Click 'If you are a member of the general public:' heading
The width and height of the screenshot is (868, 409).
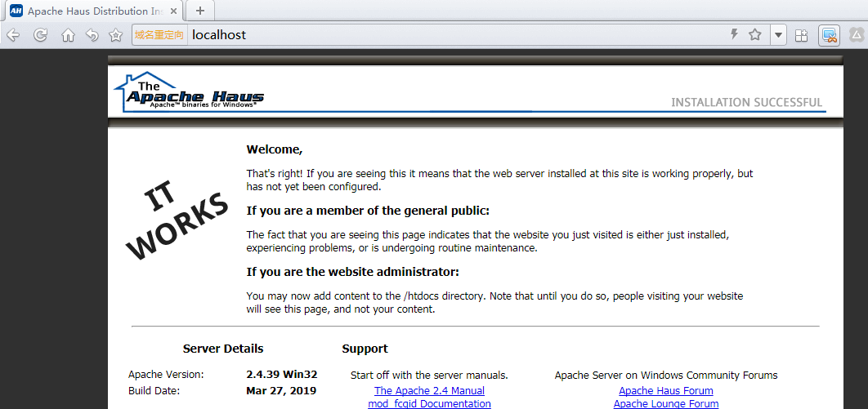pyautogui.click(x=368, y=211)
